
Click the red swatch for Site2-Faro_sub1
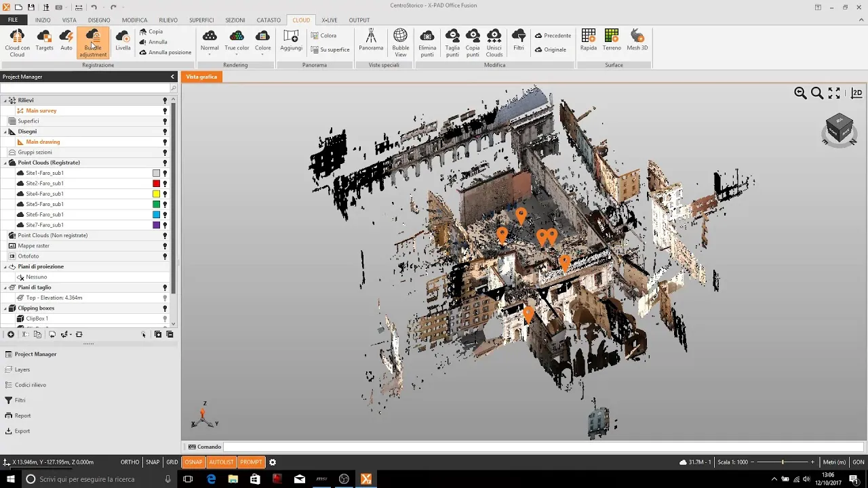156,184
